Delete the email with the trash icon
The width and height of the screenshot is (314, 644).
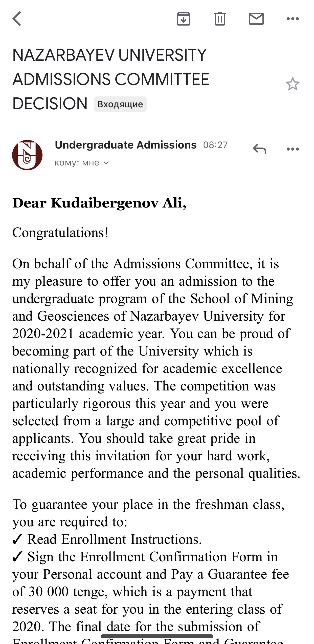[220, 19]
